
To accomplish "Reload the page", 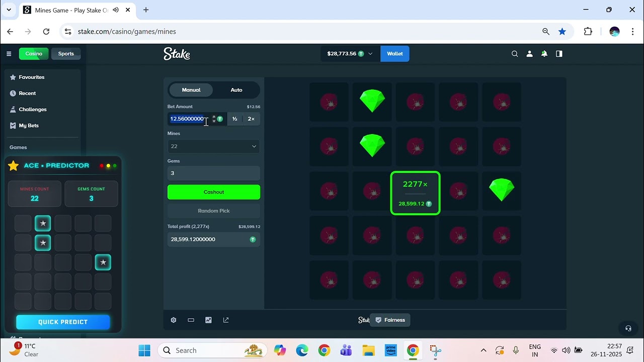I will click(x=46, y=31).
